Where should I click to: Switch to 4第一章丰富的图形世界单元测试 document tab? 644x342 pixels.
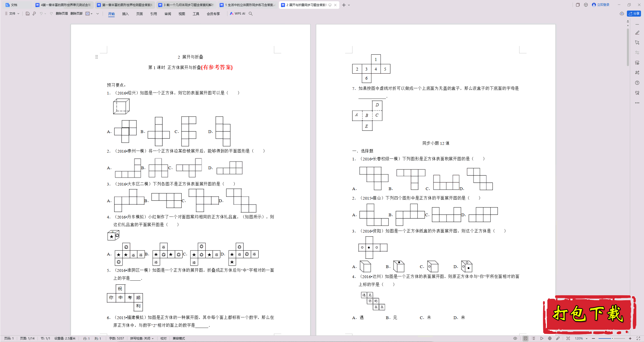click(x=64, y=5)
